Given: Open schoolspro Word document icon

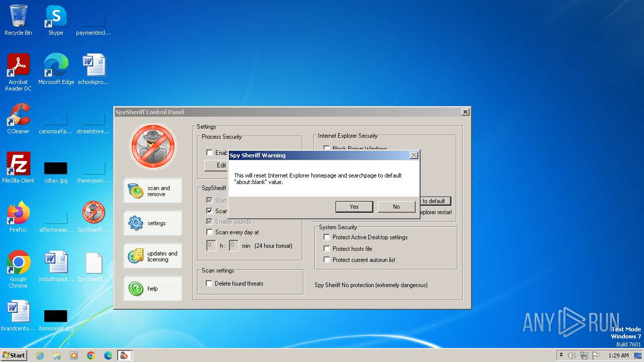Looking at the screenshot, I should click(x=94, y=69).
